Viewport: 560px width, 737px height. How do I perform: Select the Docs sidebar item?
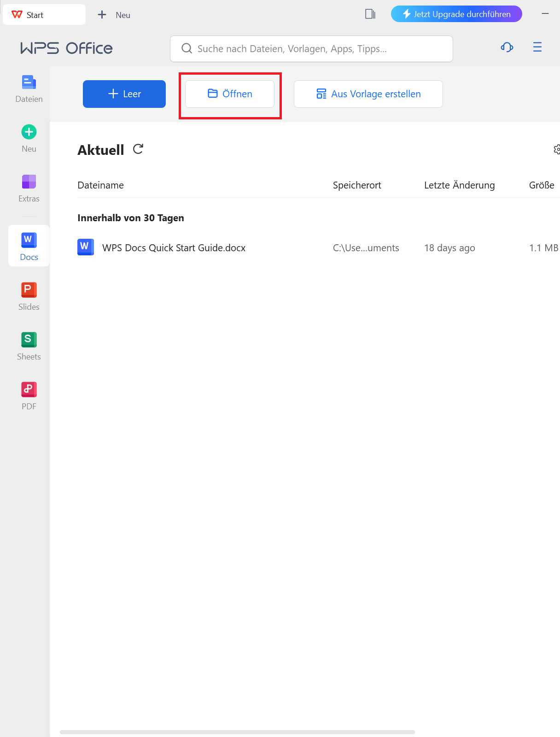pyautogui.click(x=29, y=246)
